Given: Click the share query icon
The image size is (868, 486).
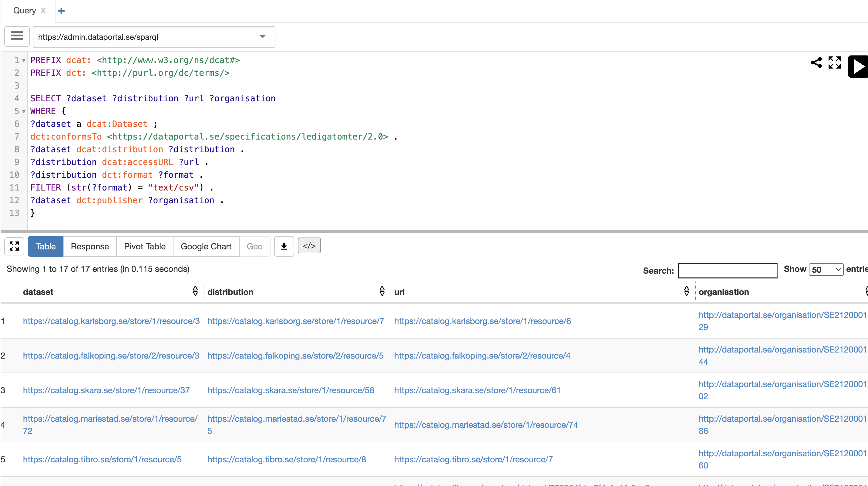Looking at the screenshot, I should (x=816, y=63).
